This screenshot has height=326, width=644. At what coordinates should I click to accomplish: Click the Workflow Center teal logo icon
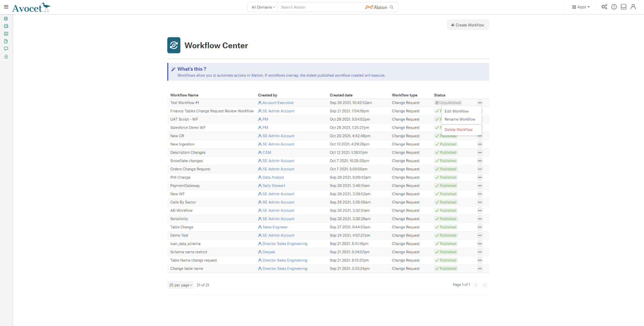tap(174, 45)
